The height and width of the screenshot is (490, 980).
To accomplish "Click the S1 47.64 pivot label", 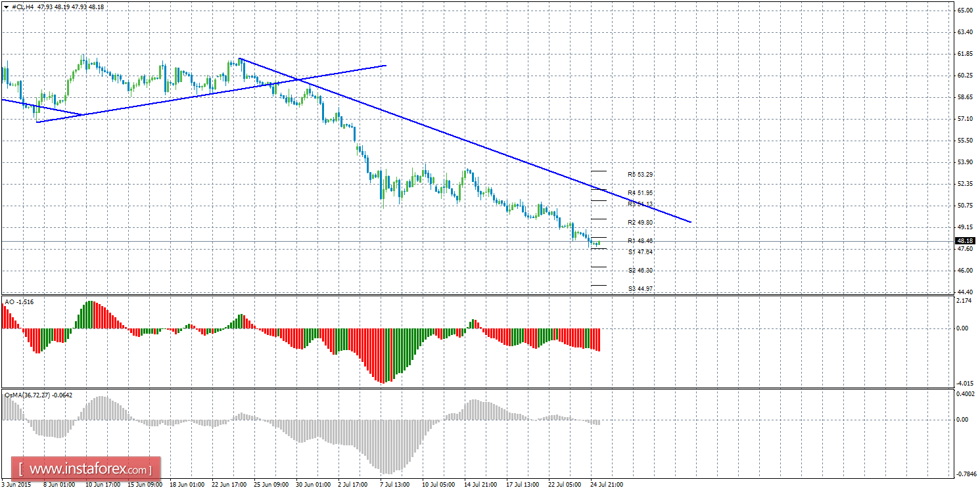I will pos(640,252).
